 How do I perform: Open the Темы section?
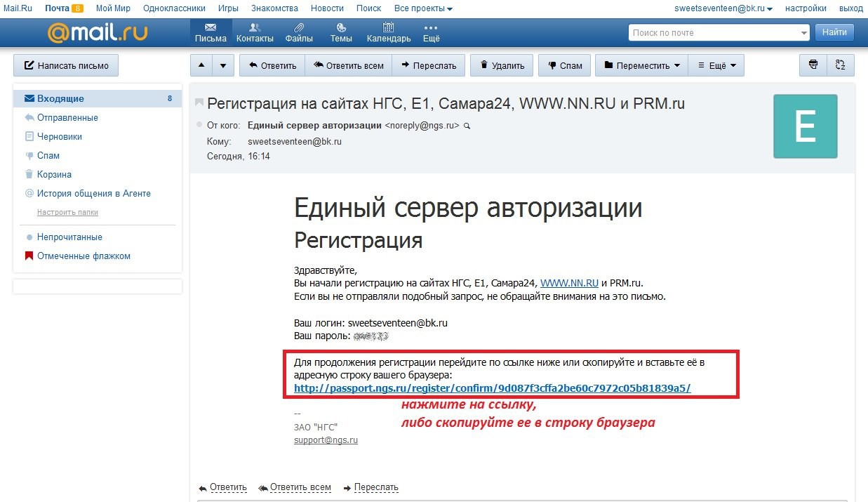341,32
